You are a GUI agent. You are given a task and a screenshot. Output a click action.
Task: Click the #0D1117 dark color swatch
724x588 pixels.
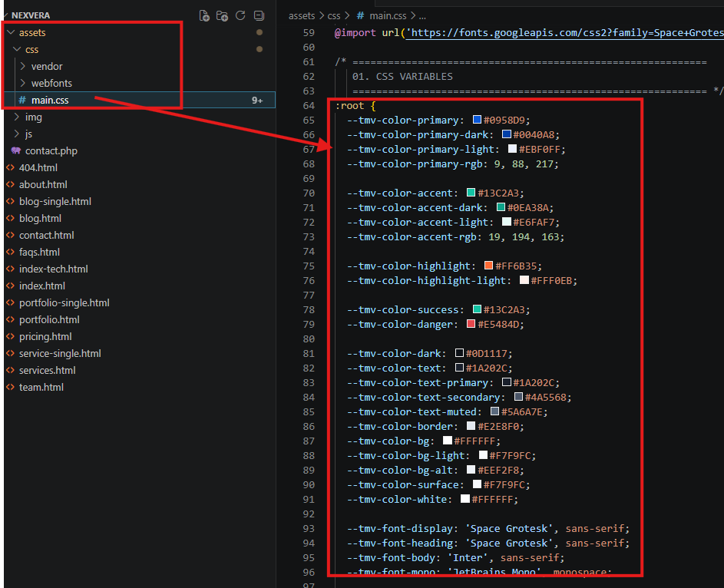coord(459,353)
